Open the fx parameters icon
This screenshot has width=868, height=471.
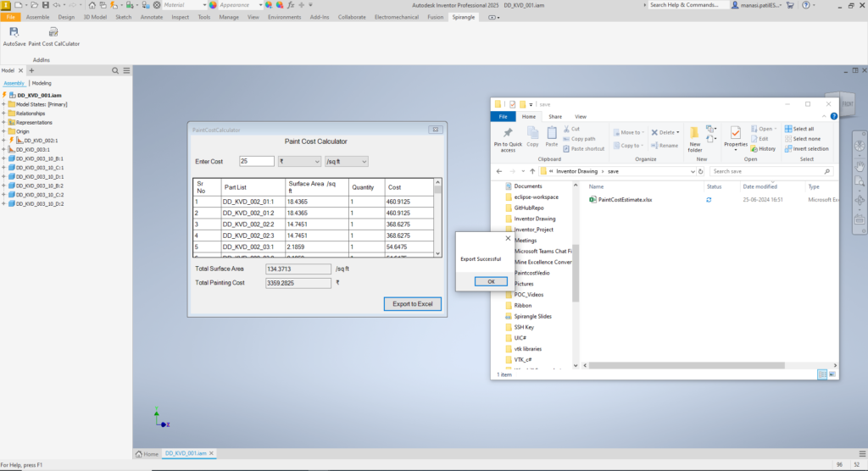click(x=291, y=5)
